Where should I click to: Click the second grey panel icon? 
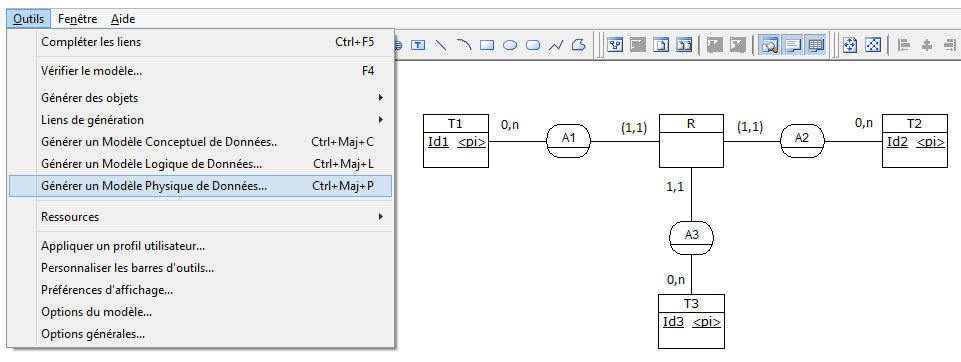coord(738,45)
